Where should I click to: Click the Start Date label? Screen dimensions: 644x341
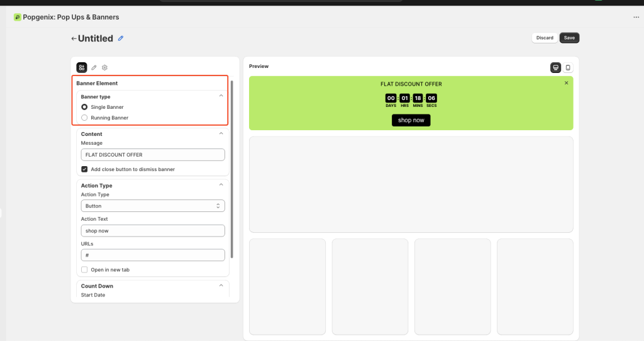(x=93, y=295)
